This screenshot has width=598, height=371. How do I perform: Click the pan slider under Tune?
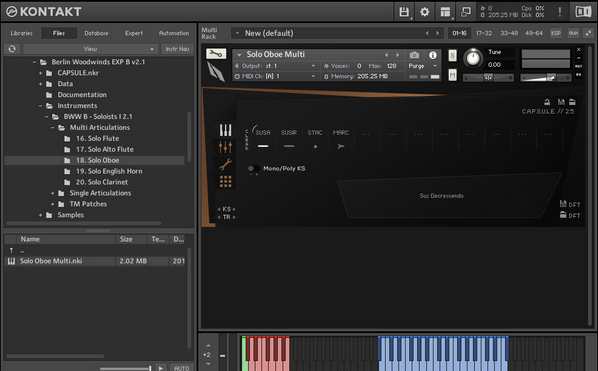[488, 77]
